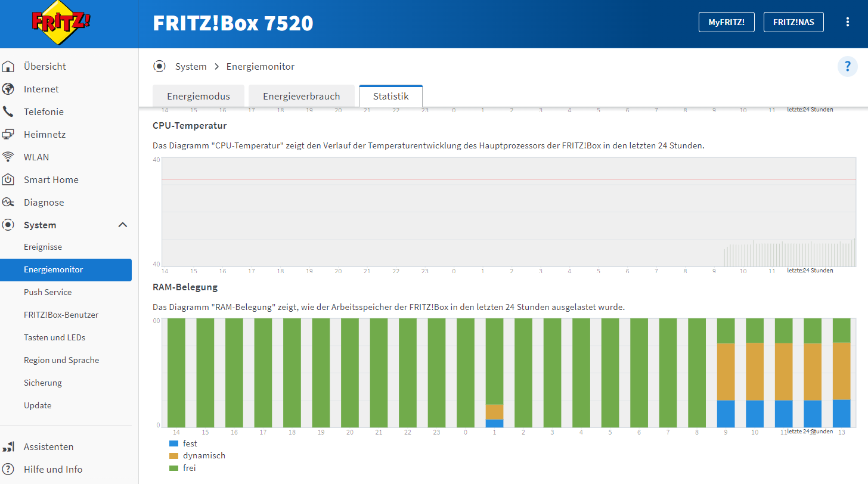Open Tasten und LEDs page
Image resolution: width=868 pixels, height=484 pixels.
[55, 337]
